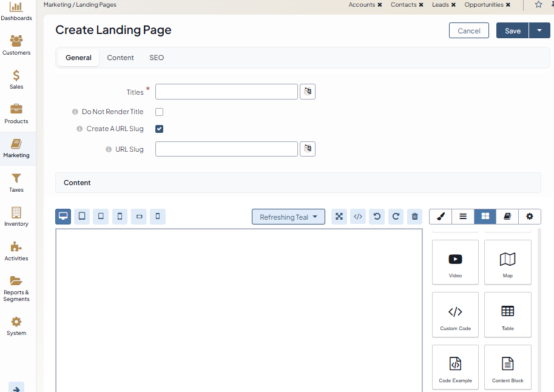Switch to the SEO tab
The height and width of the screenshot is (392, 554).
[x=157, y=58]
